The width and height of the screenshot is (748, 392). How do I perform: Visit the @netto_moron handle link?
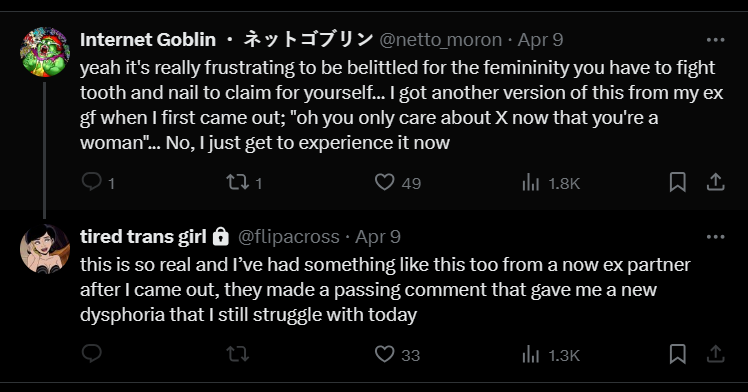tap(440, 40)
